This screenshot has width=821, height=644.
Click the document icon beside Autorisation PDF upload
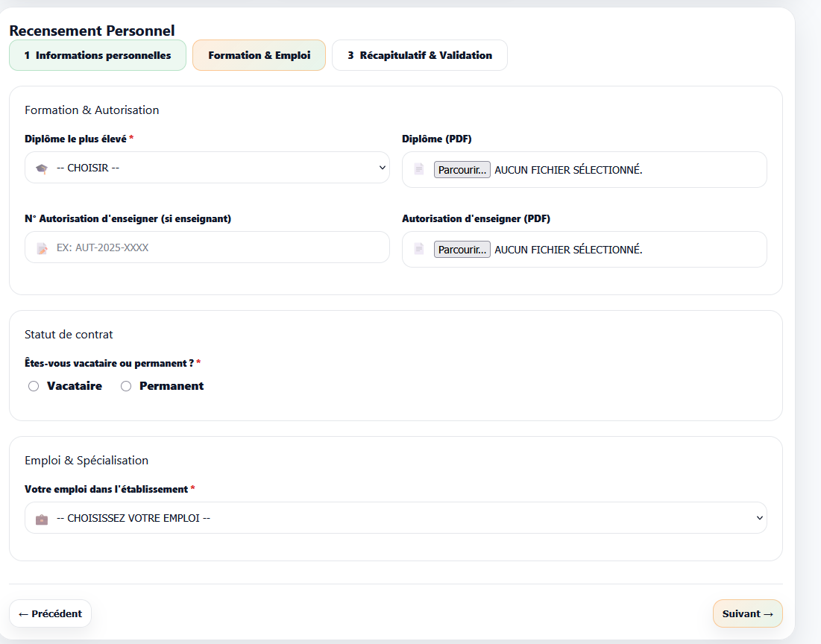pyautogui.click(x=419, y=249)
